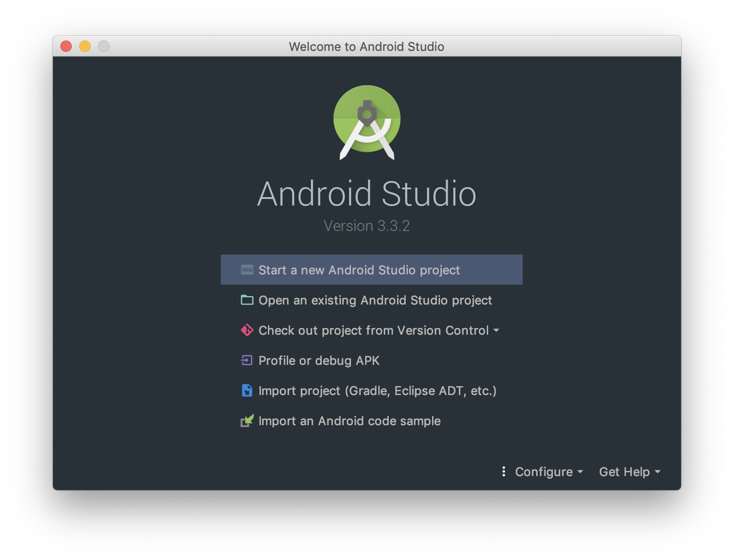Click the Android Studio compass logo
This screenshot has width=734, height=560.
click(367, 123)
